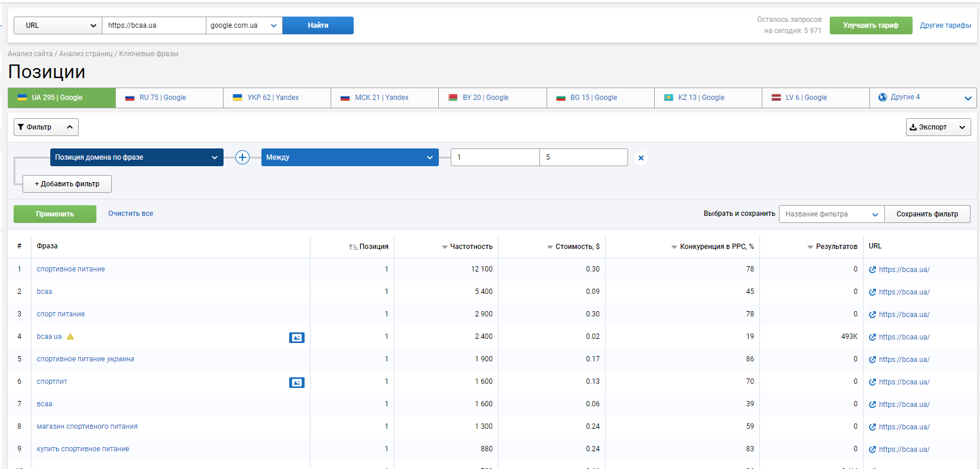Click 'Очистить все' link
980x469 pixels.
[131, 214]
